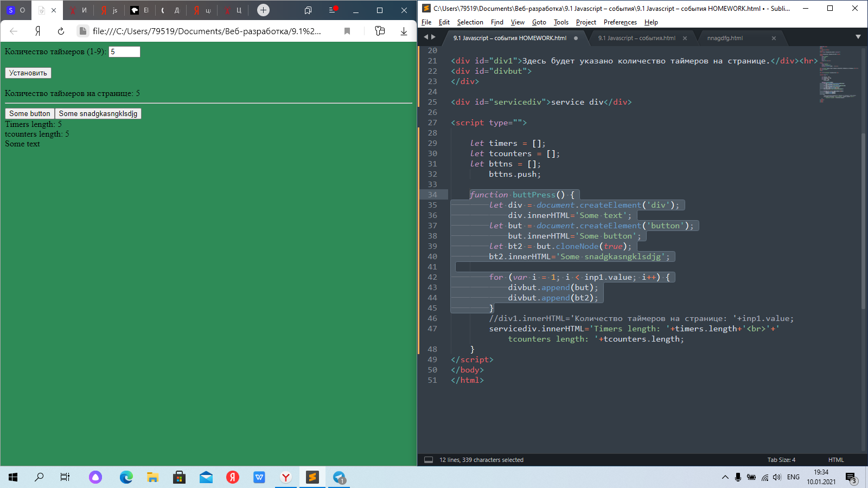This screenshot has width=868, height=488.
Task: Open notification center with 3 notifications
Action: (x=851, y=478)
